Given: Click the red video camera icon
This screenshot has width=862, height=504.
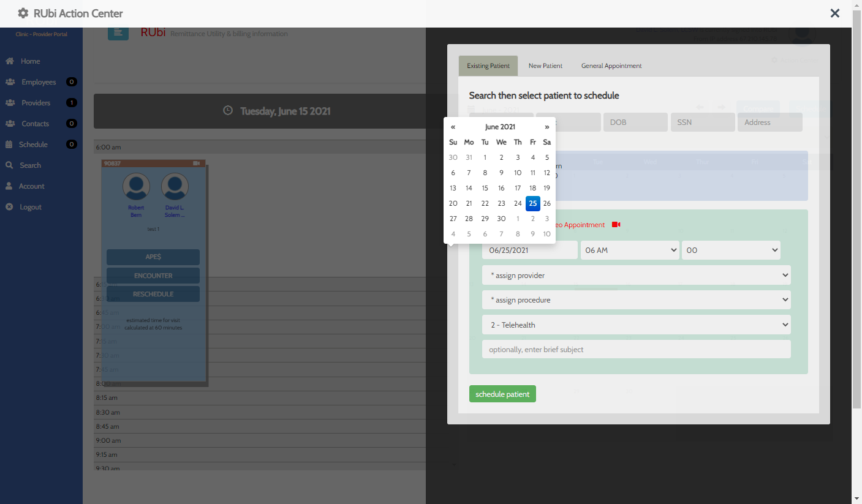Looking at the screenshot, I should 616,225.
